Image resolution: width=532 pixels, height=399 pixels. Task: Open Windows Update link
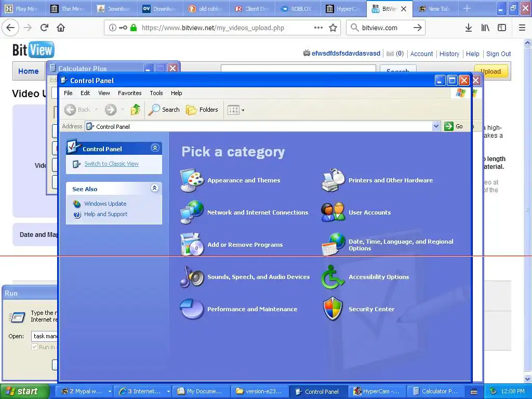pyautogui.click(x=105, y=204)
